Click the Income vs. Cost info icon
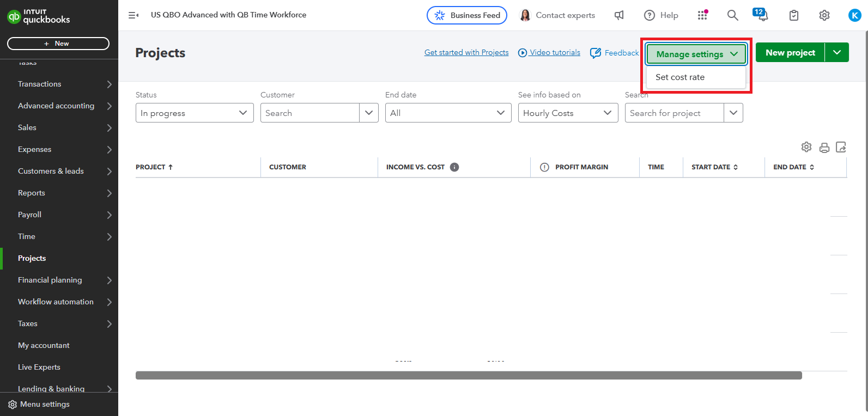This screenshot has height=416, width=868. (454, 167)
